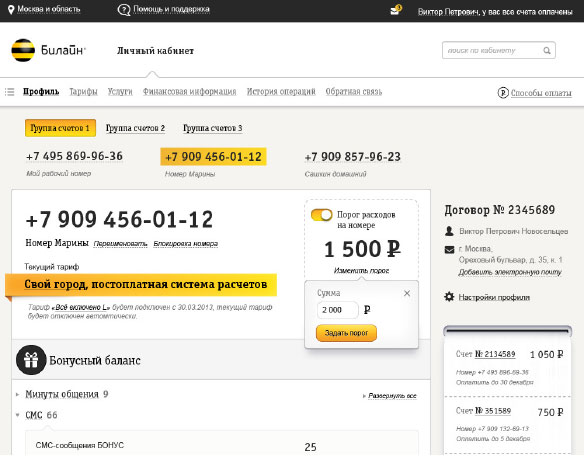Click the gear icon for Настройки профиля

tap(449, 297)
